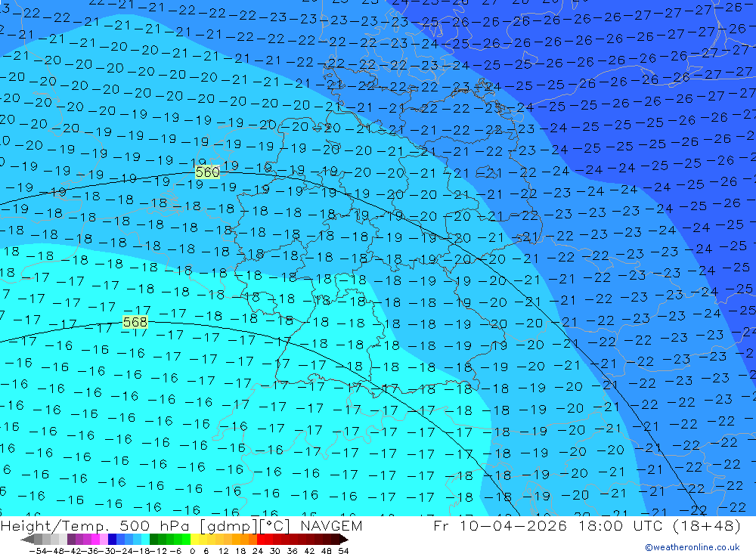Image resolution: width=756 pixels, height=554 pixels.
Task: Pick the bright yellow swatch above 0 on the legend
Action: click(x=194, y=540)
